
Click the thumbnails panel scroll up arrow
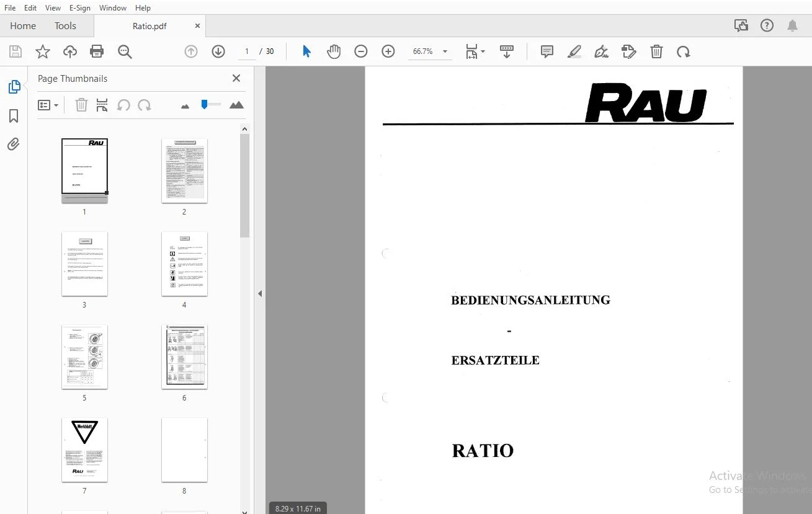click(x=244, y=129)
